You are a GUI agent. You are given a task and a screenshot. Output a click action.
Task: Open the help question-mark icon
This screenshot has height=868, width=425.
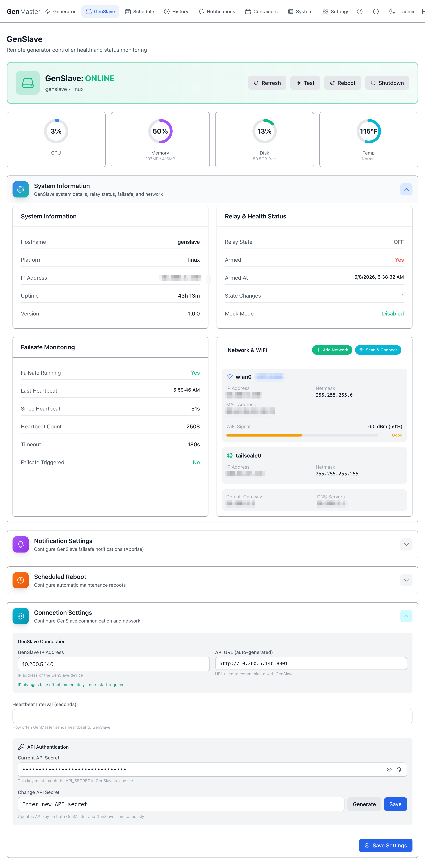coord(360,11)
